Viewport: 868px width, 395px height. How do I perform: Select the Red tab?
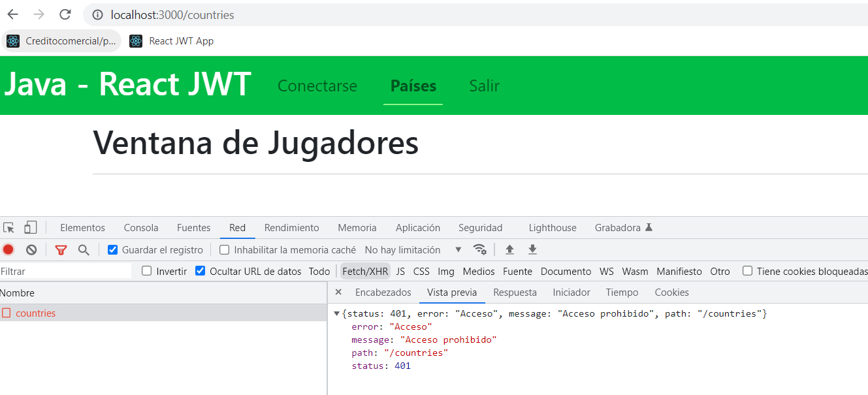click(237, 228)
